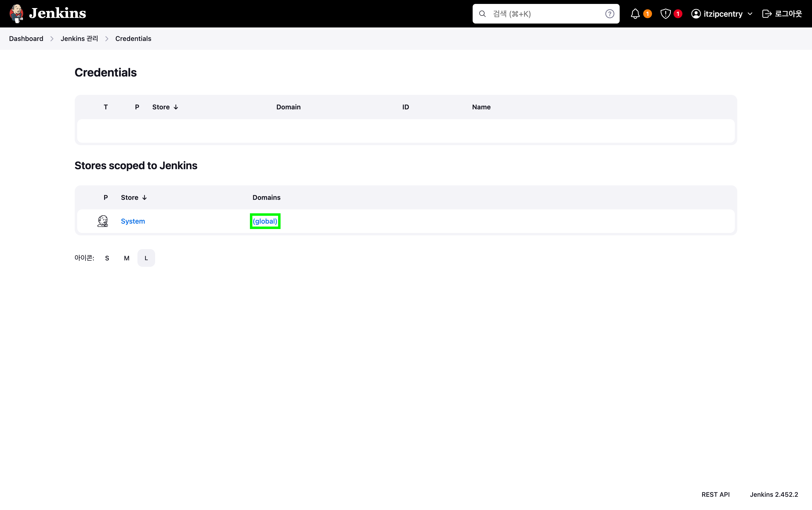Open the System store link
The image size is (812, 510).
[x=133, y=221]
